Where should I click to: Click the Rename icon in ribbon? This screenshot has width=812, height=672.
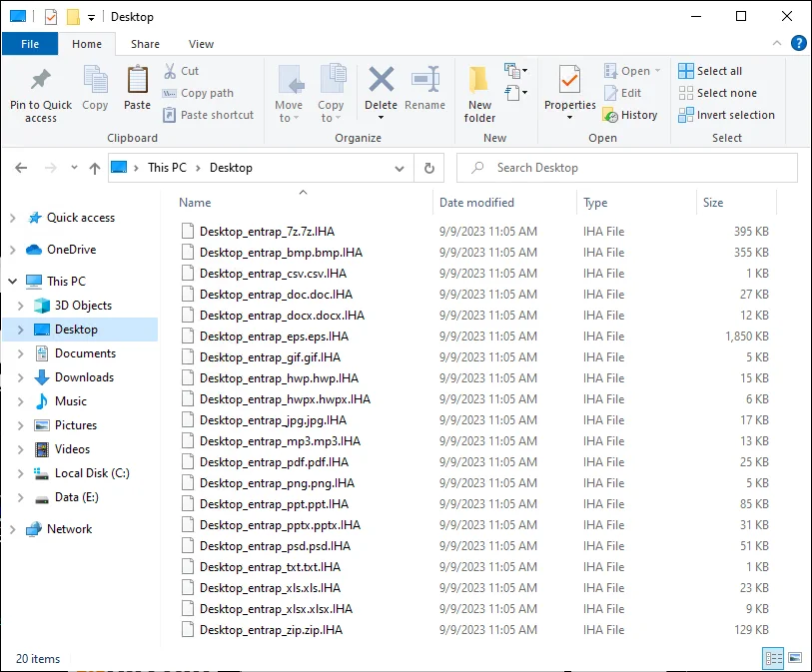425,81
